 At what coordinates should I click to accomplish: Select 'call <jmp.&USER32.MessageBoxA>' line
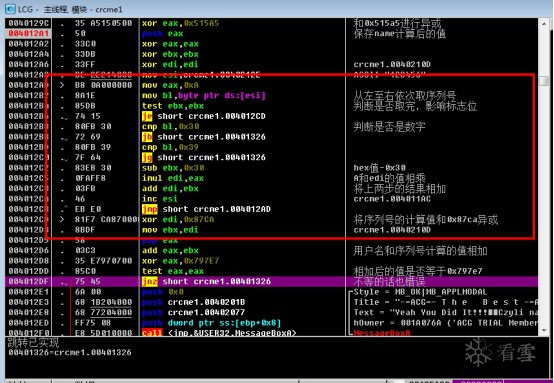(219, 333)
